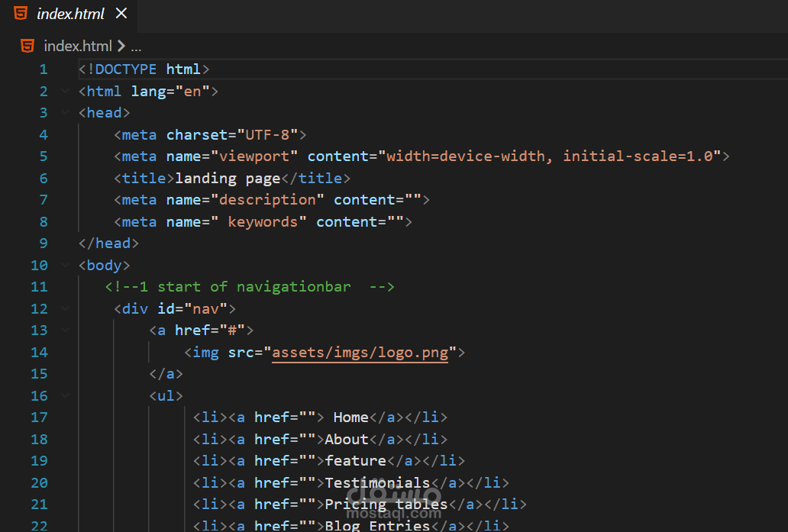
Task: Collapse the head section fold chevron
Action: point(65,112)
